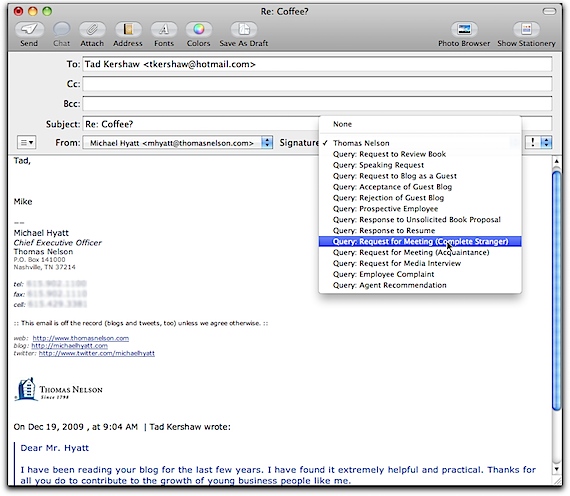Click the Save As Draft icon

[x=244, y=29]
